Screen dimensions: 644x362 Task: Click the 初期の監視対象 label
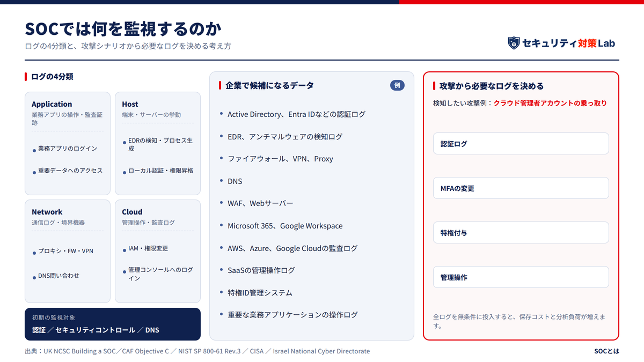click(x=53, y=317)
